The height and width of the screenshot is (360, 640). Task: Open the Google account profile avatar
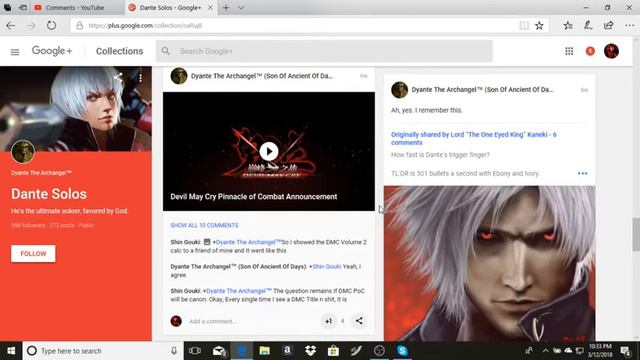611,51
